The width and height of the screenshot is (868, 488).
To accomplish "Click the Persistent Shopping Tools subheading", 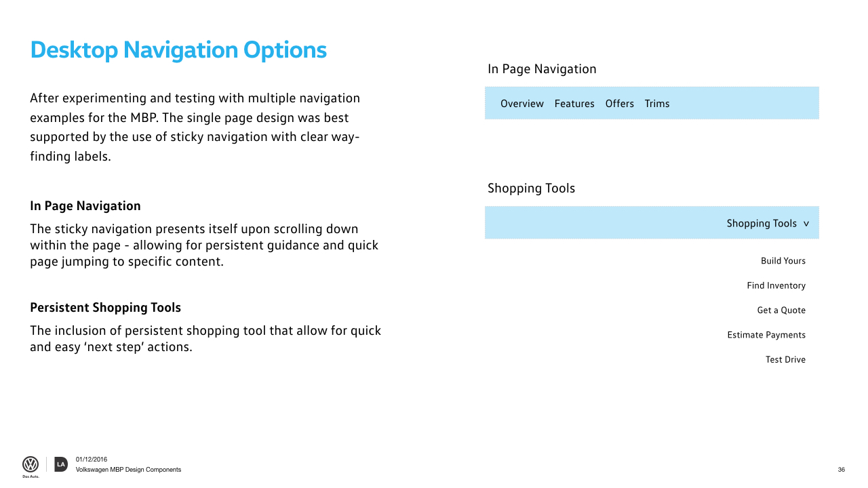I will point(105,308).
